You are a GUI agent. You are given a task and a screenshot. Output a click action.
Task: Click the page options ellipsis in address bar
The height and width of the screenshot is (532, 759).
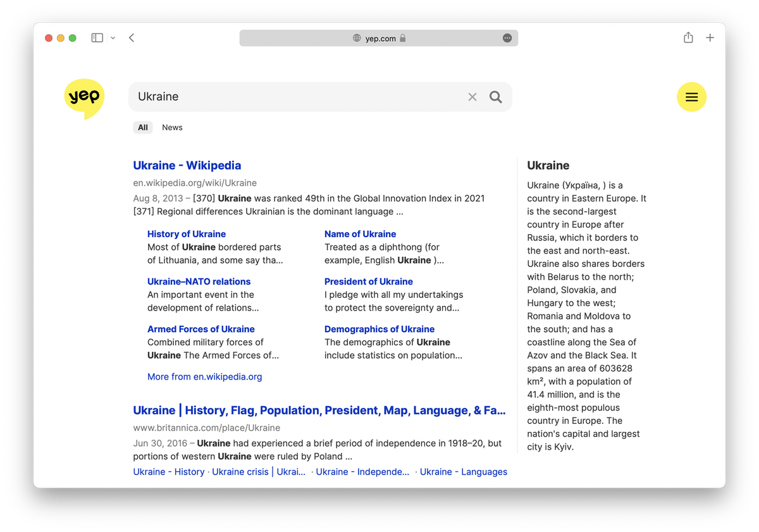click(507, 38)
